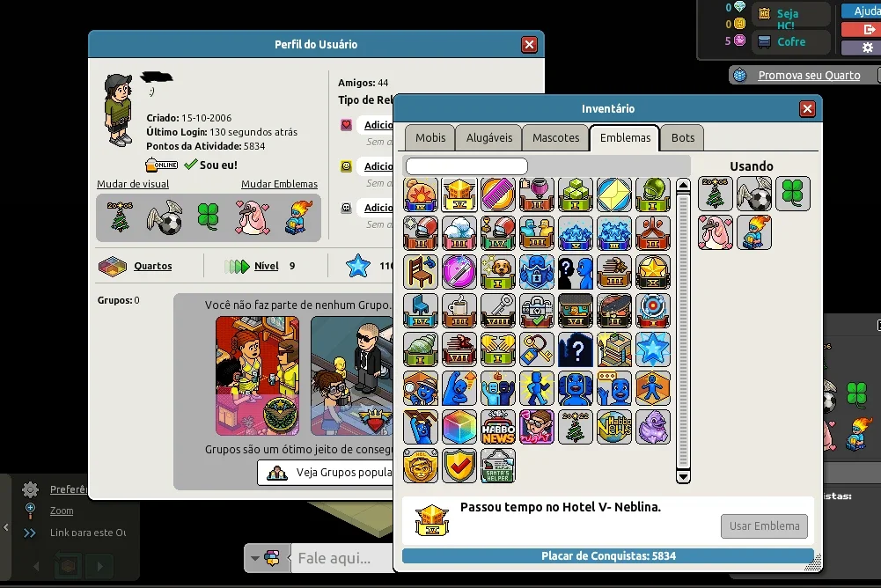The height and width of the screenshot is (588, 881).
Task: Open Preferências in the room menu
Action: pos(69,489)
